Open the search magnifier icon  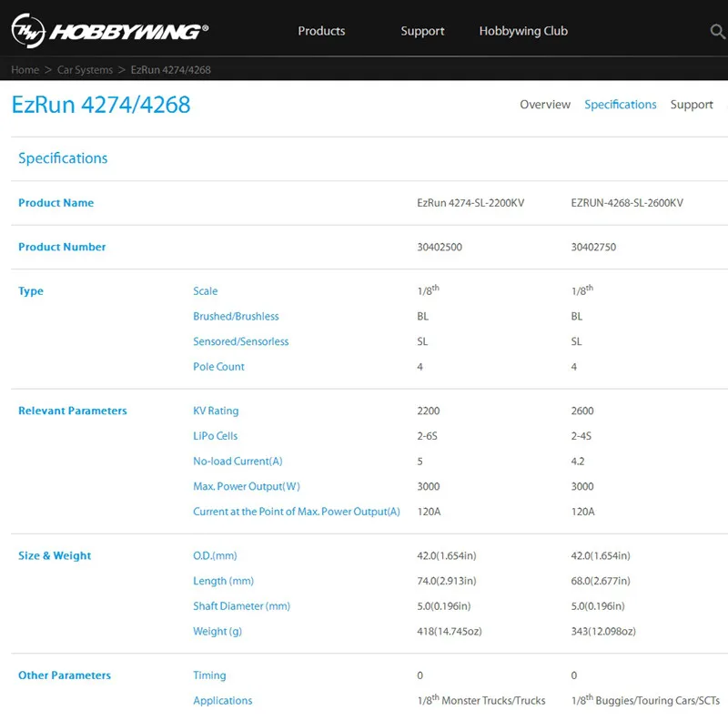pyautogui.click(x=717, y=31)
